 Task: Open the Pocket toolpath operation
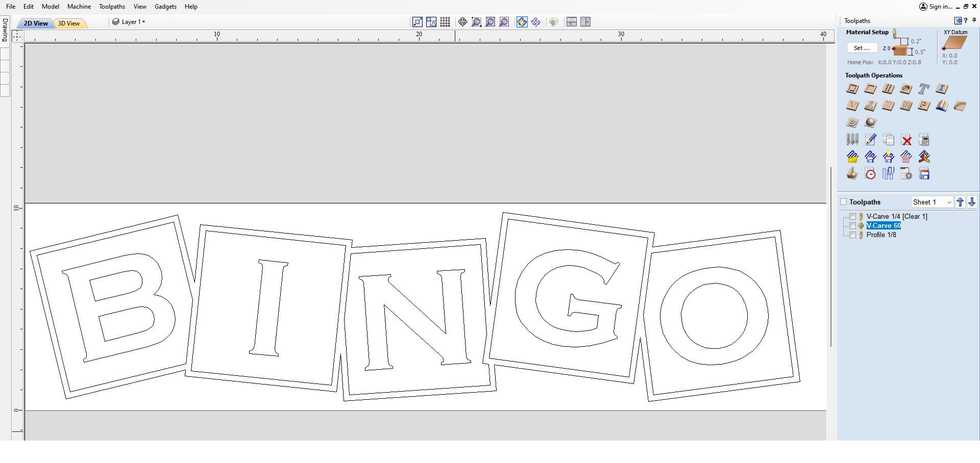(x=870, y=89)
